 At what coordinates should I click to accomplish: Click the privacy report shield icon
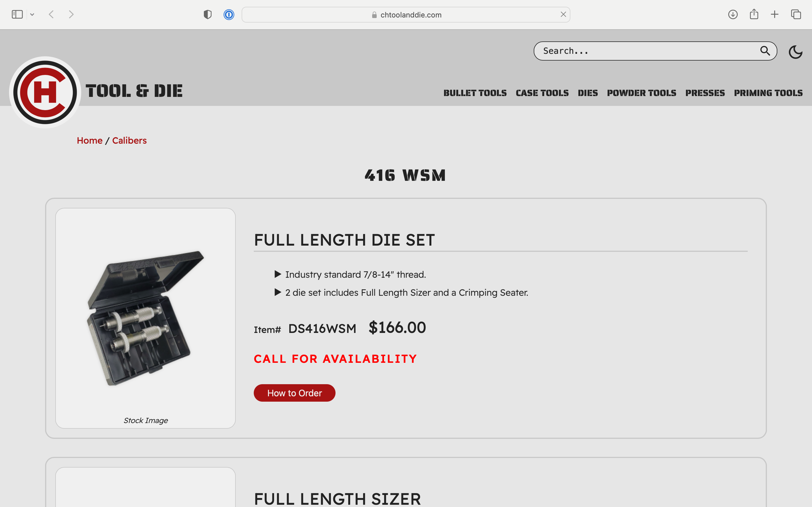tap(208, 14)
